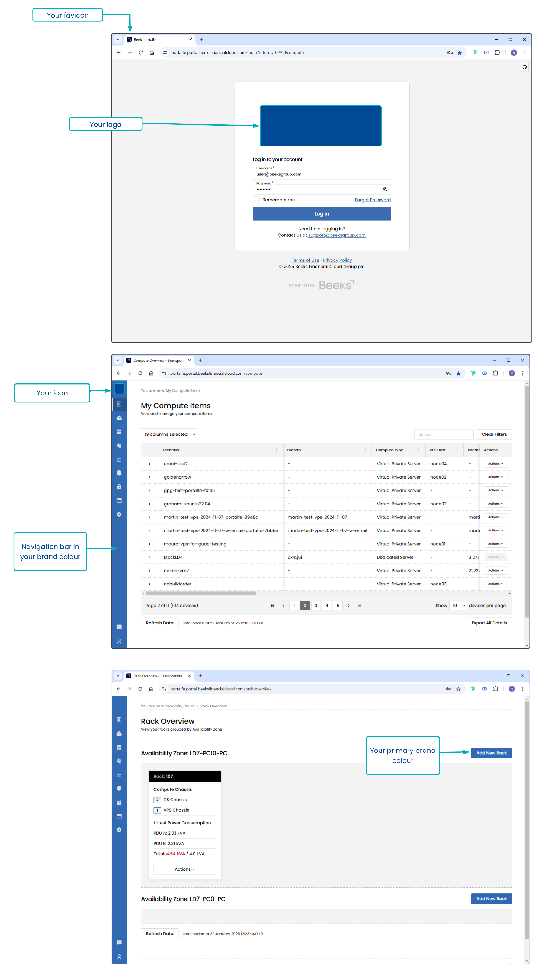Expand the MockLD4 row

pos(149,557)
